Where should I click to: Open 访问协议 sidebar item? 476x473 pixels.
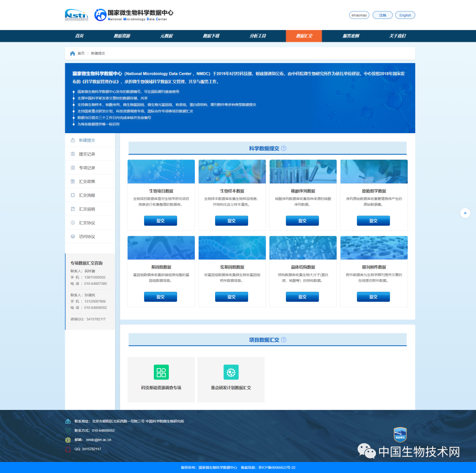(87, 237)
